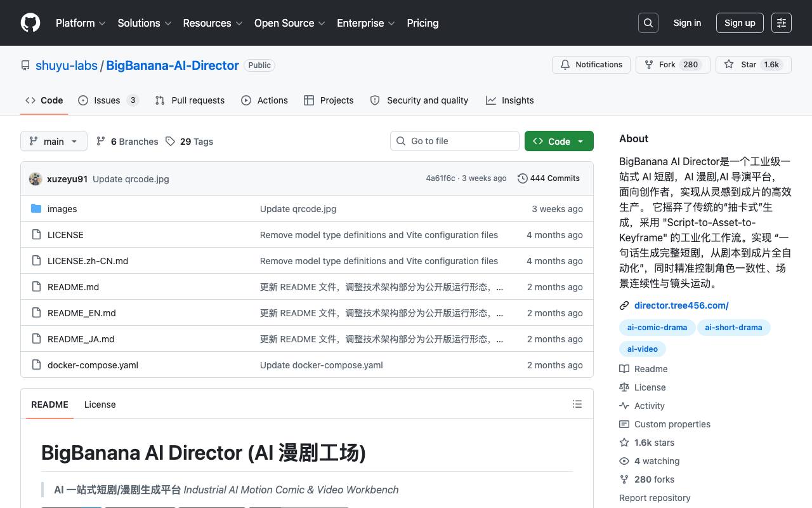812x508 pixels.
Task: Open the green Code dropdown button
Action: coord(559,141)
